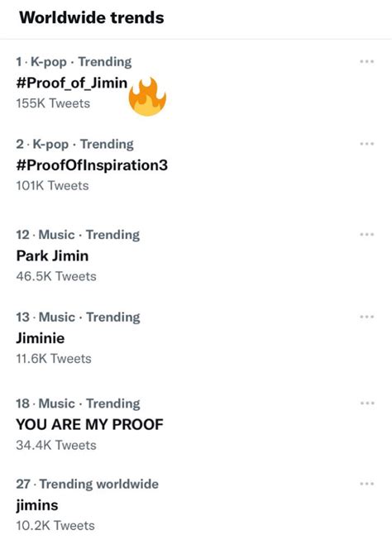392x549 pixels.
Task: Open the YOU ARE MY PROOF trend
Action: pos(89,424)
